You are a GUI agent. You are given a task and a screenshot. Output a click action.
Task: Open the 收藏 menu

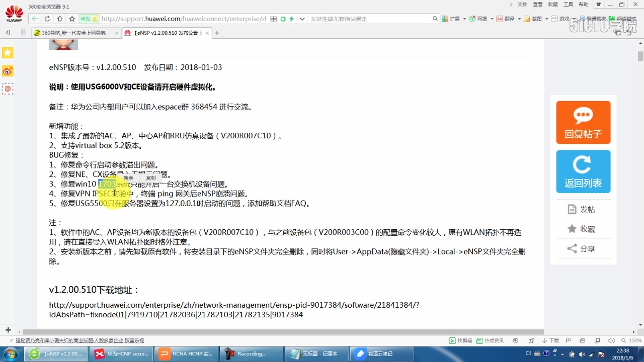[x=553, y=5]
